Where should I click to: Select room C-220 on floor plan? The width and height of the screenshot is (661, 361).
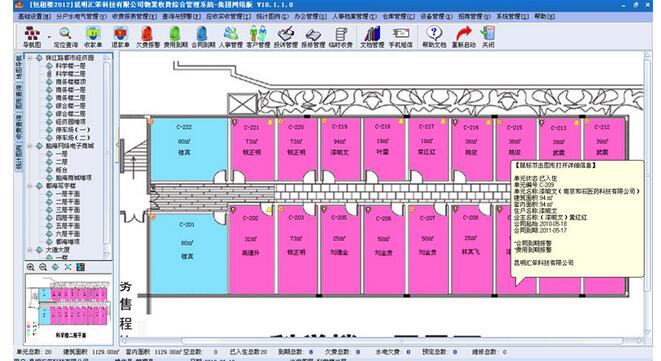[296, 149]
